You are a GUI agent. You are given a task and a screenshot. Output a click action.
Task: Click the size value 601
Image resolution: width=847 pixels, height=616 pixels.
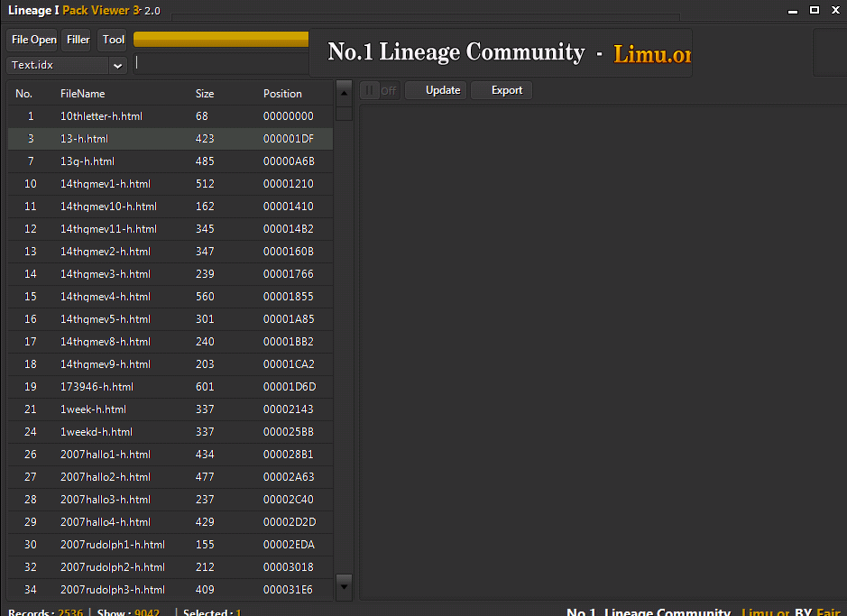point(205,387)
